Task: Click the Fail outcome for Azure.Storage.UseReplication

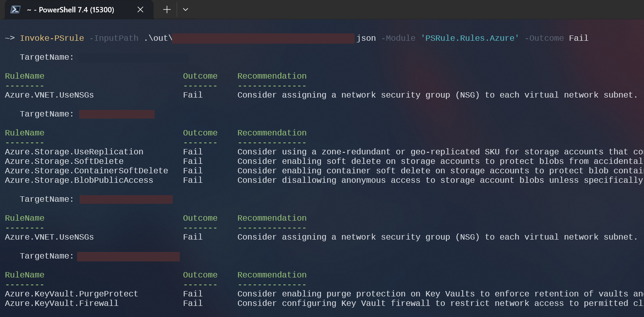Action: (193, 152)
